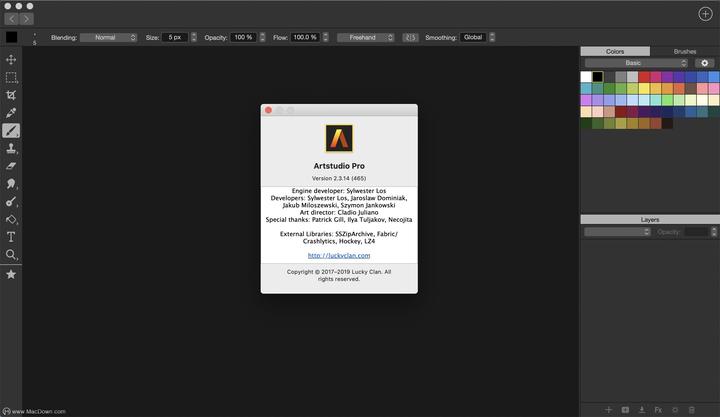Close the About Artstudio Pro dialog
Image resolution: width=720 pixels, height=417 pixels.
point(269,110)
